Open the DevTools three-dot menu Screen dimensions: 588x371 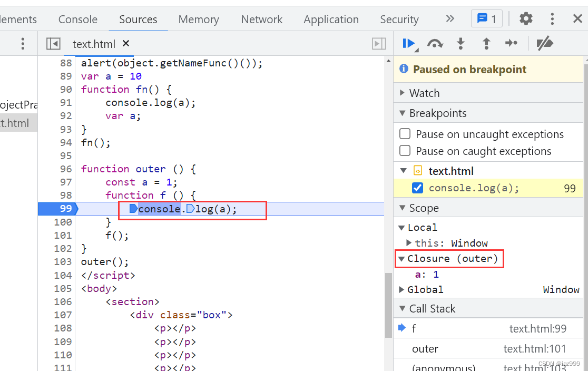click(552, 18)
